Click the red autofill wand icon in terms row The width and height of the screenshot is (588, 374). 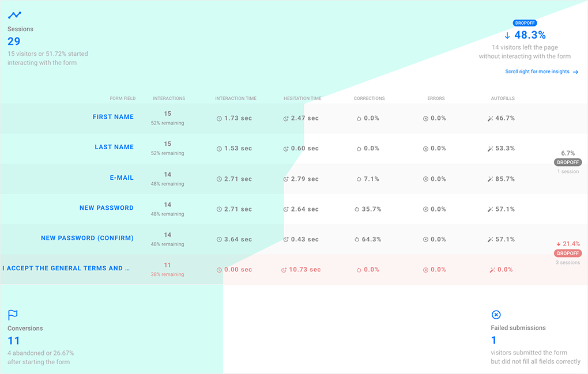[492, 270]
